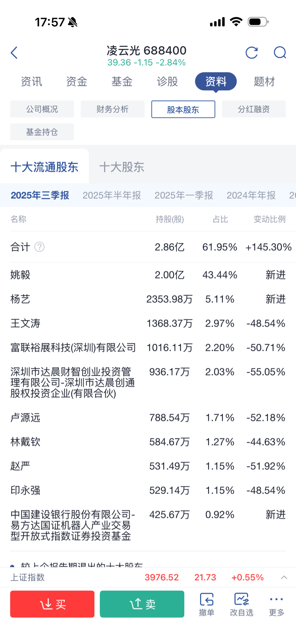The height and width of the screenshot is (644, 296).
Task: Open the search magnifier icon
Action: click(x=280, y=52)
